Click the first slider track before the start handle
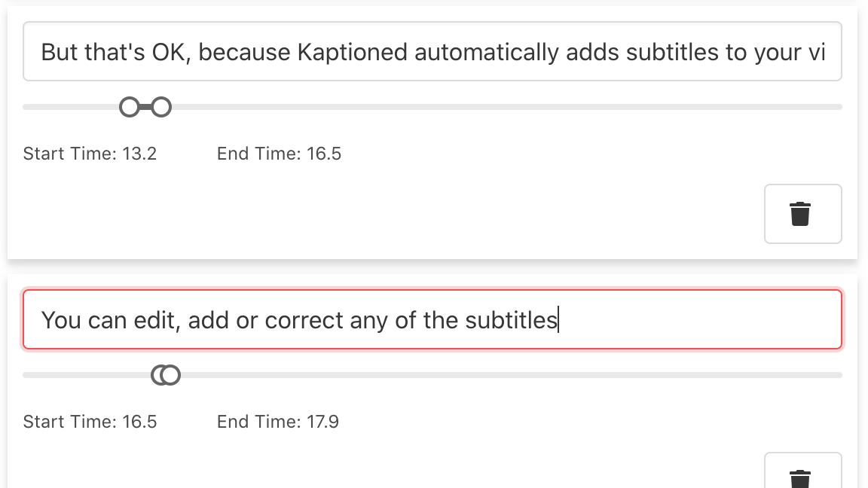Screen dimensions: 868x488 [x=71, y=107]
